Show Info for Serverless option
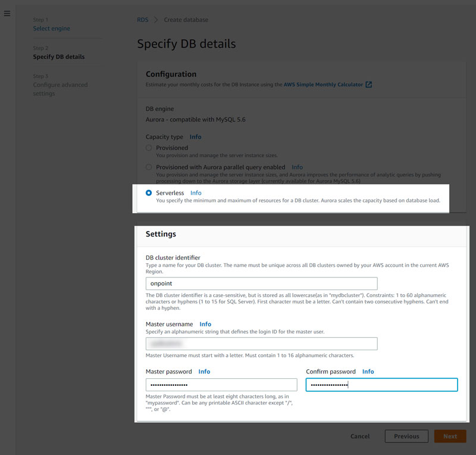The height and width of the screenshot is (455, 476). pos(196,193)
